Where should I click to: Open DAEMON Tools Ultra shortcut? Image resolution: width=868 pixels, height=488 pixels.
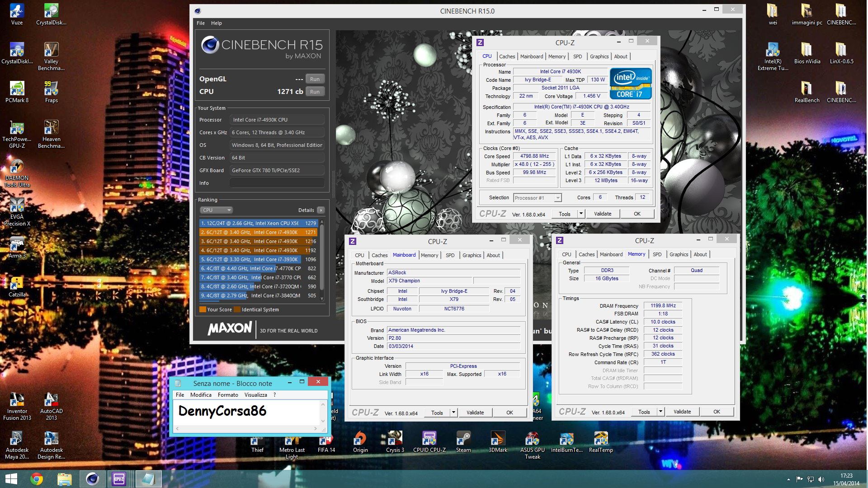coord(17,173)
